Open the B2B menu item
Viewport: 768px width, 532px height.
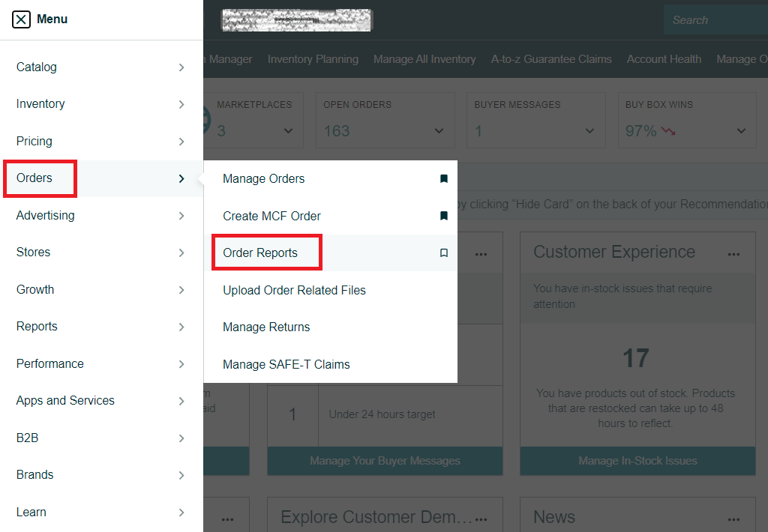[27, 438]
